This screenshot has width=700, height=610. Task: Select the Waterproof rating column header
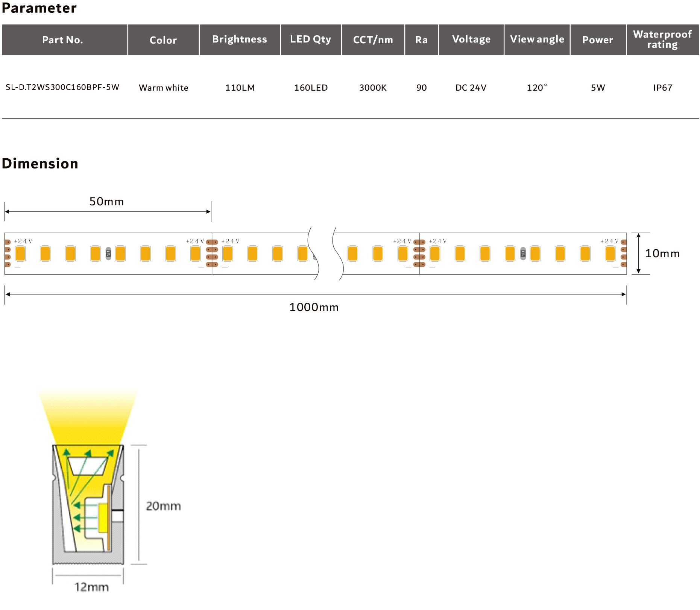pos(662,39)
